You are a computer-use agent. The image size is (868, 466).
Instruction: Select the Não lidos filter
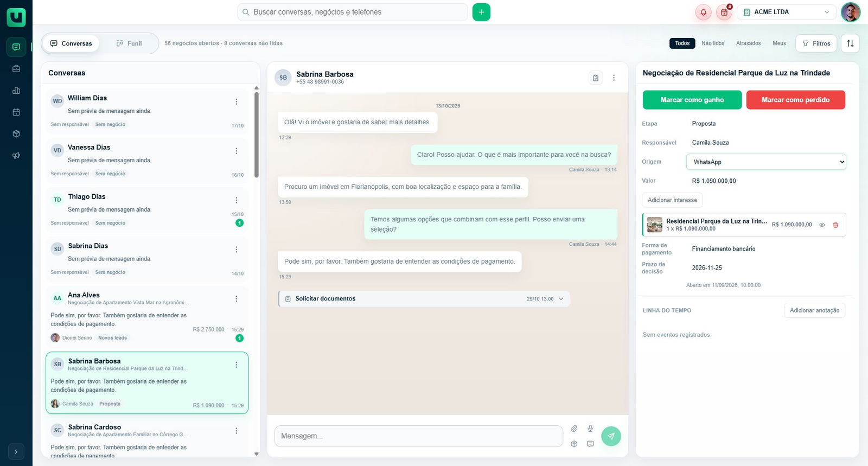tap(713, 43)
